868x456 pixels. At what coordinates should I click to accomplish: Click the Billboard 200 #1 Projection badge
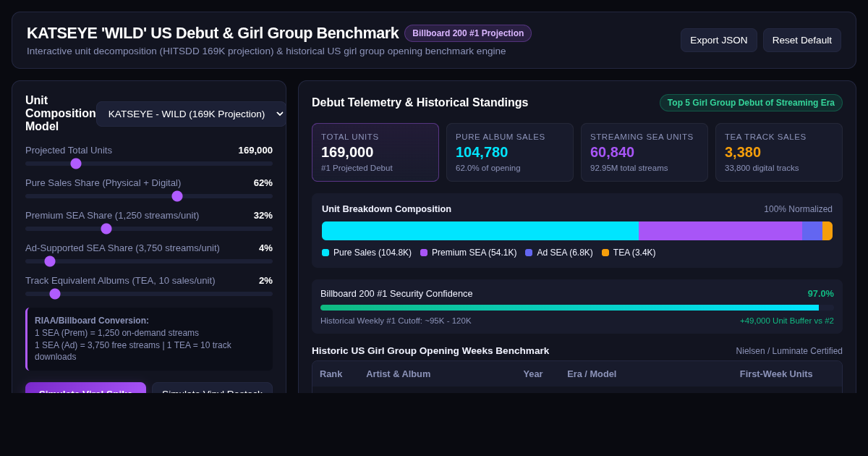pos(468,33)
